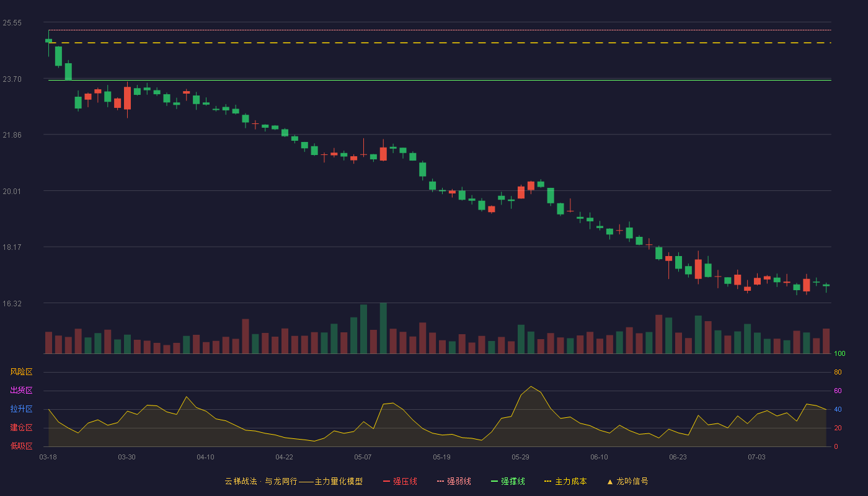Click the 03-18 date label
Viewport: 868px width, 496px height.
click(48, 457)
